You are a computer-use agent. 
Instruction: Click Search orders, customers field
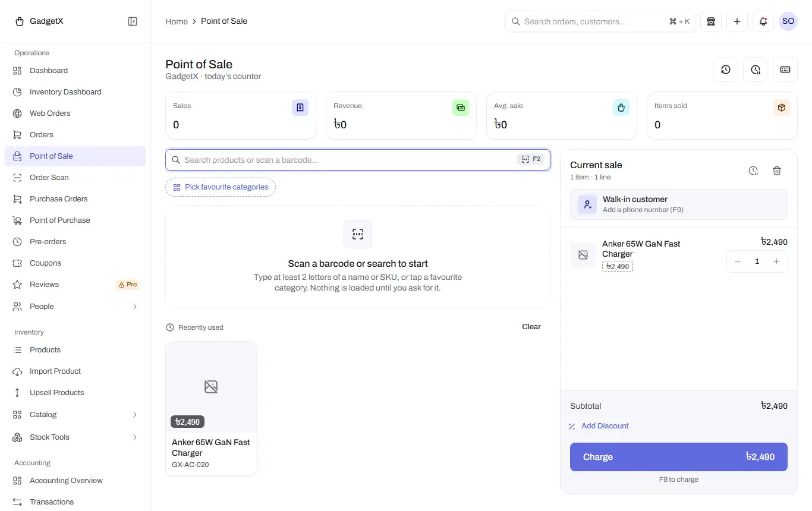pyautogui.click(x=600, y=21)
